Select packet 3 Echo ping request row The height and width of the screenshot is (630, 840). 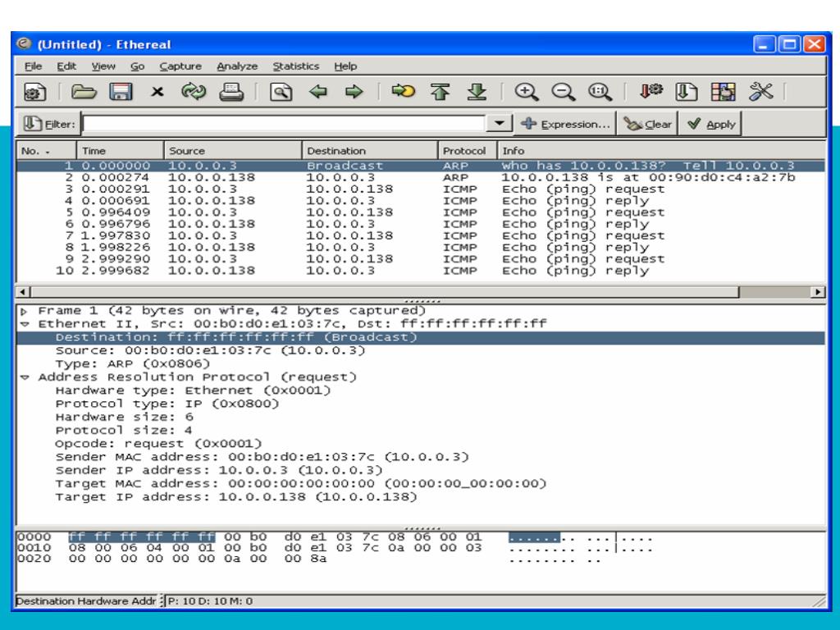click(421, 189)
